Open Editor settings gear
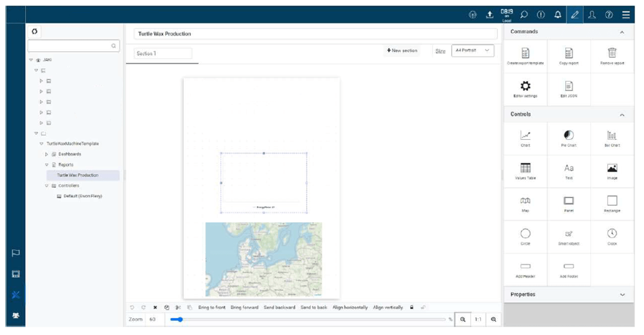The width and height of the screenshot is (644, 335). pos(525,87)
